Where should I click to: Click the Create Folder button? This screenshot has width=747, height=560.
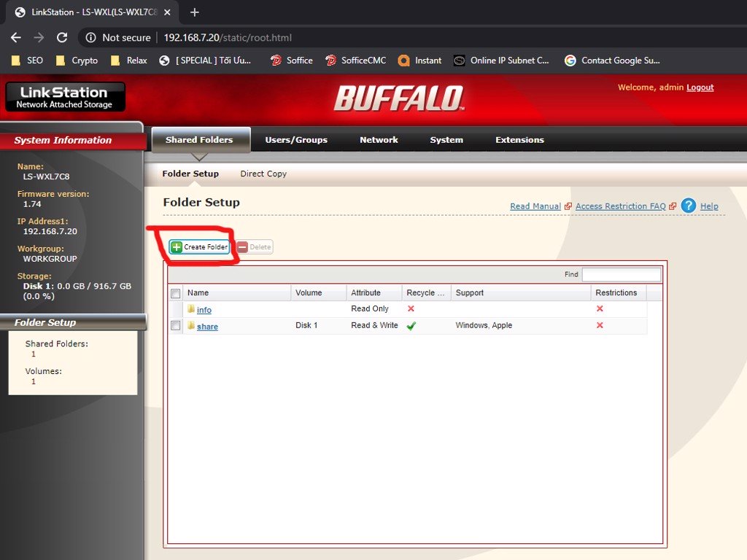coord(199,246)
